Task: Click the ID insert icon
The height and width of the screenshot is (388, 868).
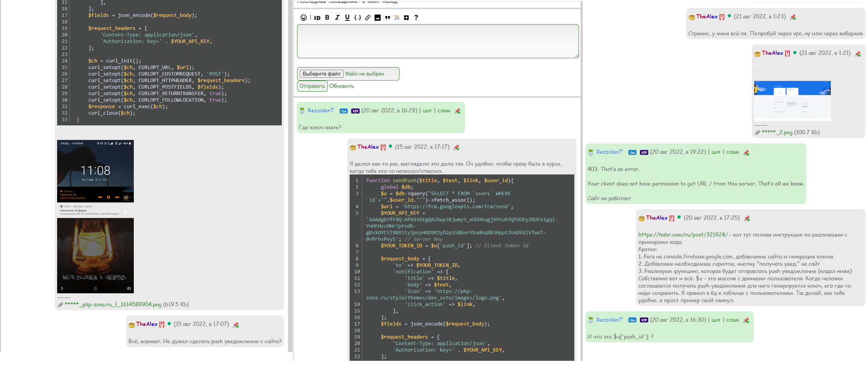Action: coord(317,18)
